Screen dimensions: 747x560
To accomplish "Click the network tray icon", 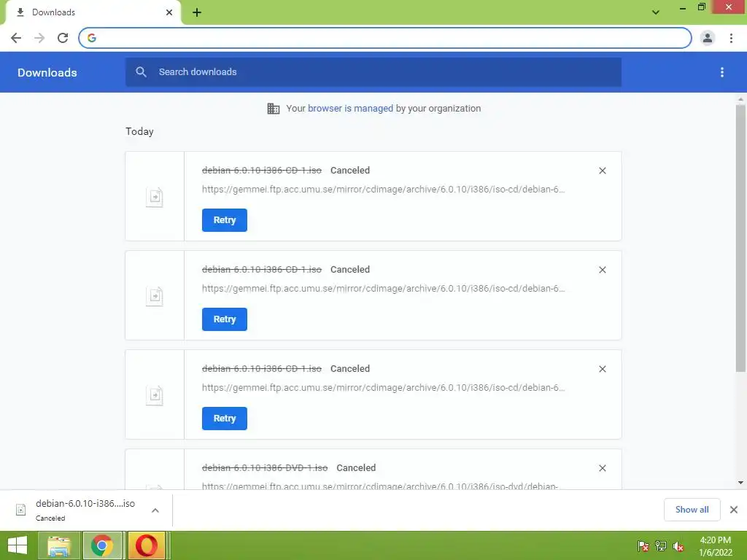I will 661,546.
